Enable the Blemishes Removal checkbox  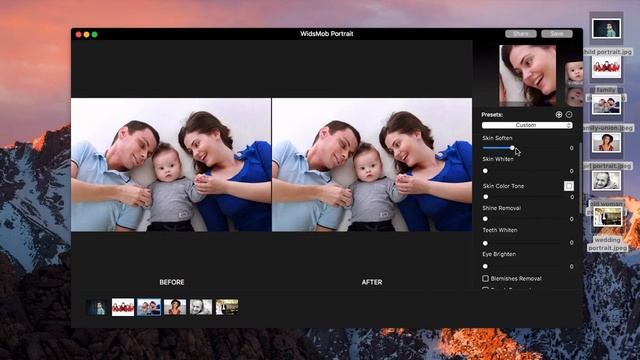485,278
